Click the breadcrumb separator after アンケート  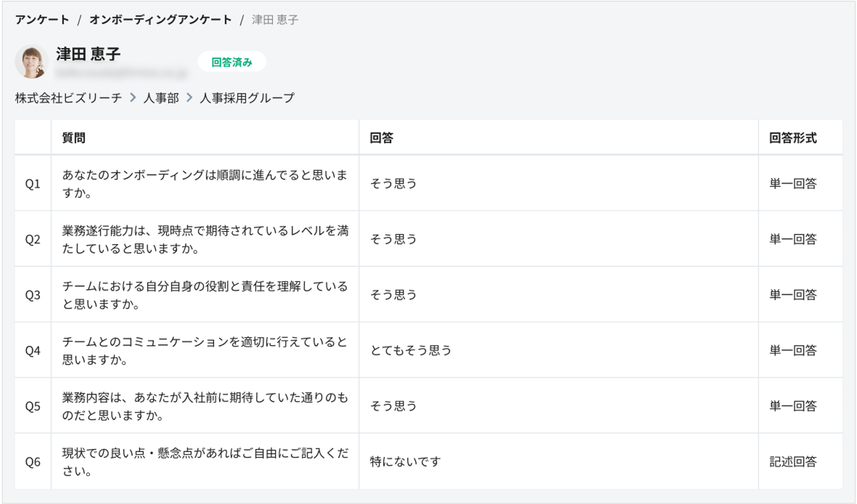tap(80, 19)
